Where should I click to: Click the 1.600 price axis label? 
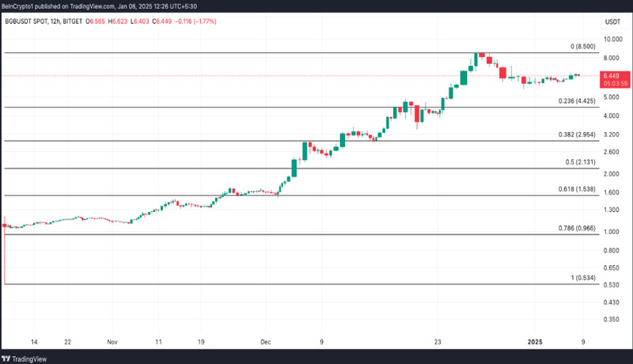[x=611, y=192]
